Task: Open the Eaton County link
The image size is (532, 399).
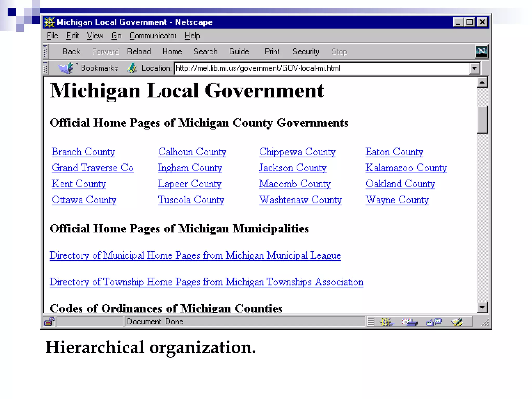Action: (x=394, y=152)
